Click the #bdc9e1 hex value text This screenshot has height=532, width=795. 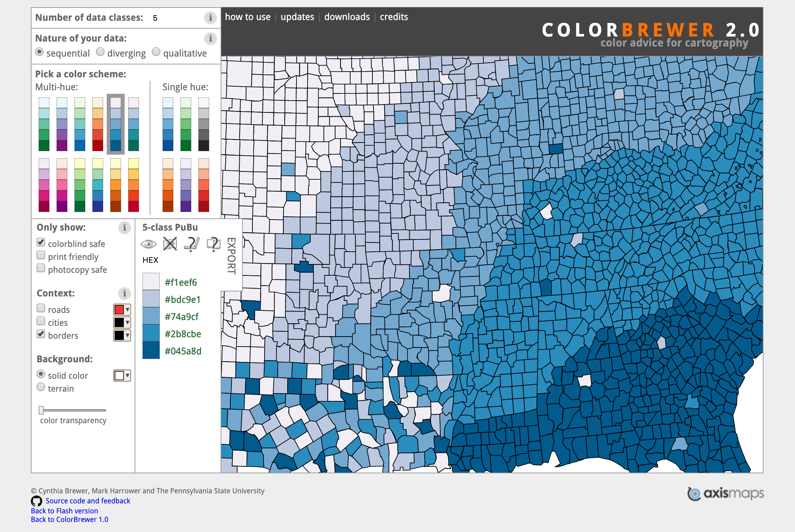click(183, 300)
